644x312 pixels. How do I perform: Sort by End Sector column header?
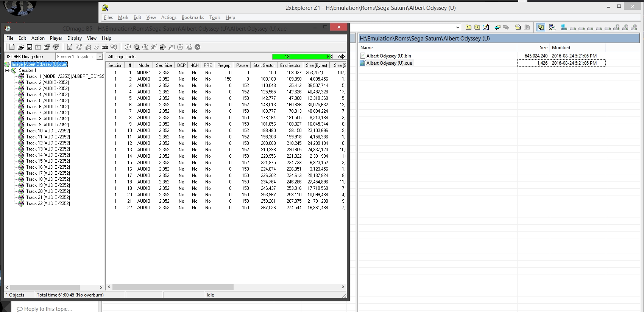pyautogui.click(x=290, y=65)
